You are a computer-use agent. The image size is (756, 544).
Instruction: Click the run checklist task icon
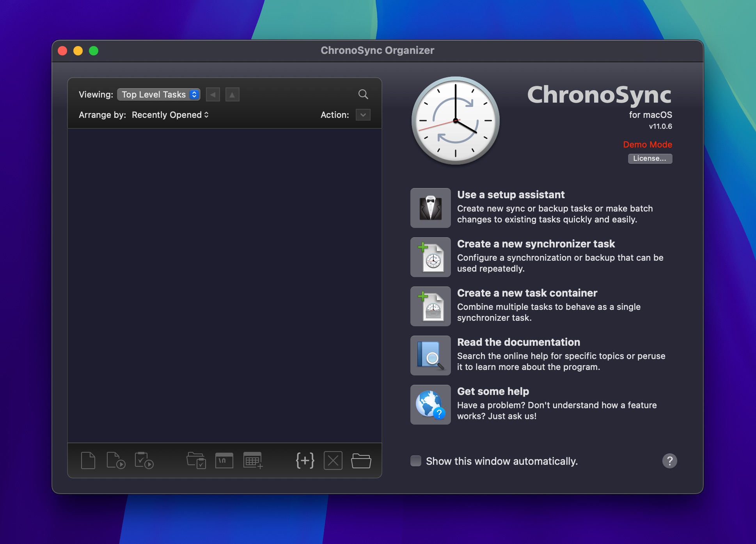coord(145,460)
